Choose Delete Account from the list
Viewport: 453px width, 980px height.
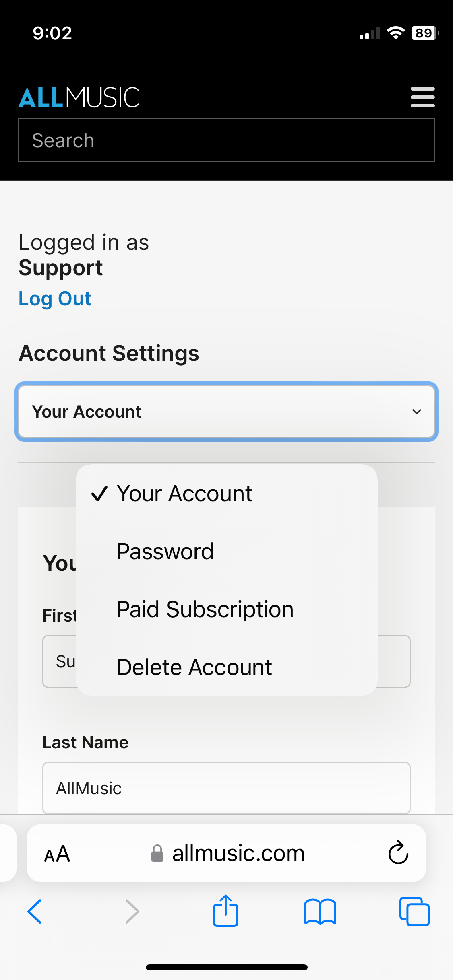(x=194, y=667)
